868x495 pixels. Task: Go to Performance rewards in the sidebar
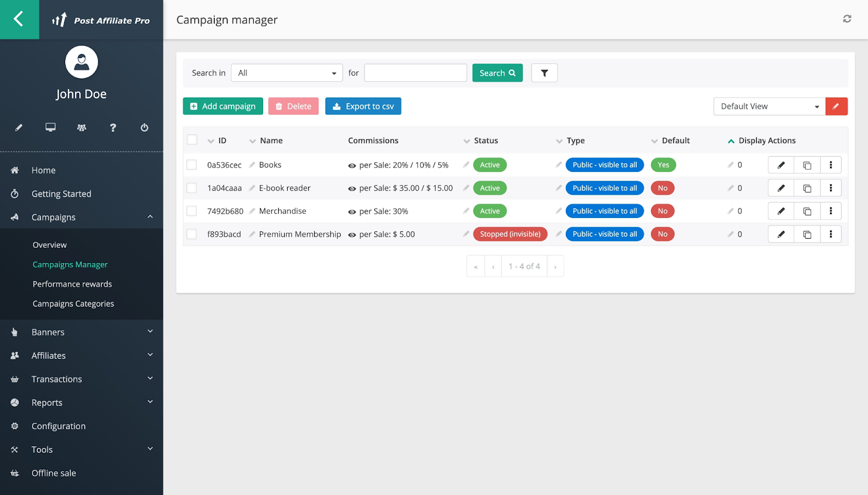point(72,284)
